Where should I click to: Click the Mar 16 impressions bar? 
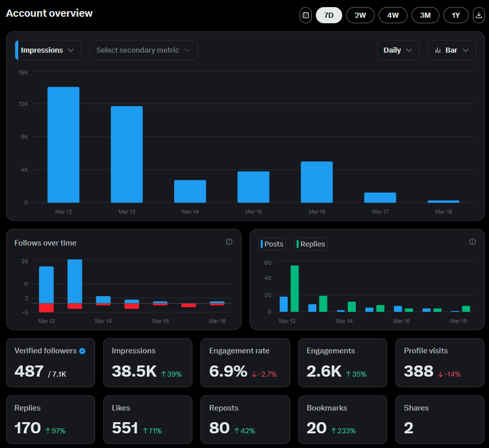coord(316,182)
